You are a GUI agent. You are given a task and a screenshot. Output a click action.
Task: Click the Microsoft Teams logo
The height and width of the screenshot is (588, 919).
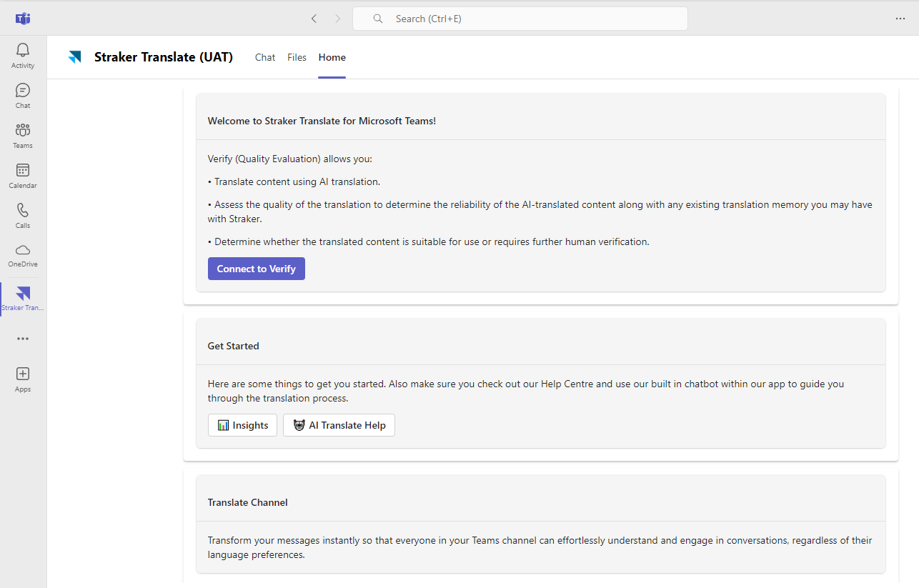tap(23, 19)
